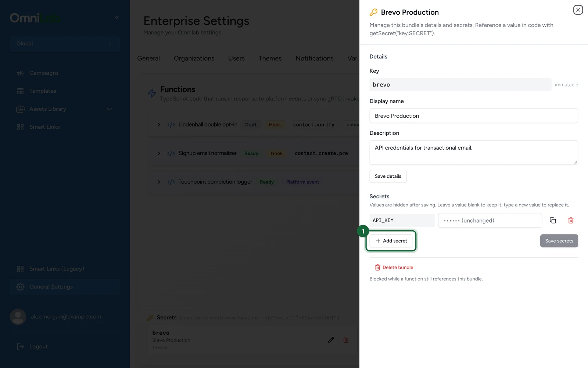This screenshot has width=588, height=368.
Task: Click Delete bundle link
Action: click(x=394, y=268)
